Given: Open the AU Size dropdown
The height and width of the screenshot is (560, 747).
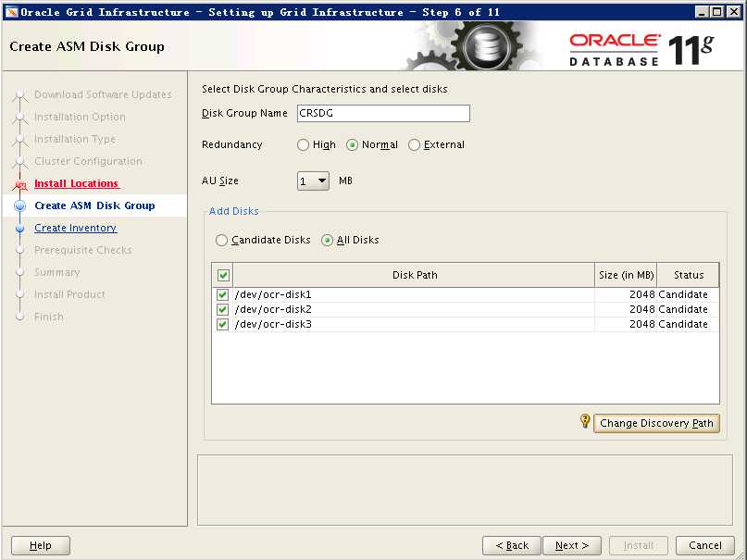Looking at the screenshot, I should [313, 180].
